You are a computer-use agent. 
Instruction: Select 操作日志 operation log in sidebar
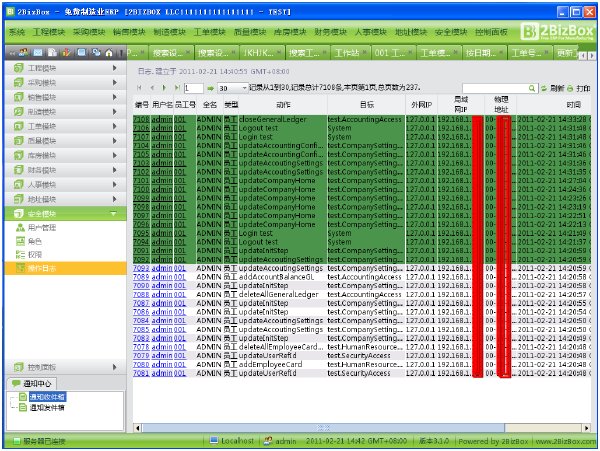(x=65, y=268)
